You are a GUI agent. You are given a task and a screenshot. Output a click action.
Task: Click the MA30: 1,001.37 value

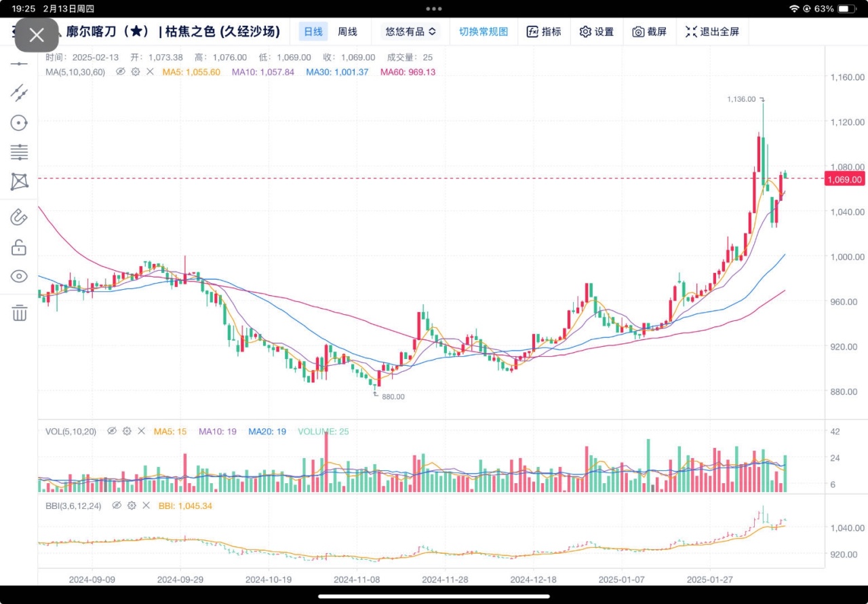(x=337, y=71)
